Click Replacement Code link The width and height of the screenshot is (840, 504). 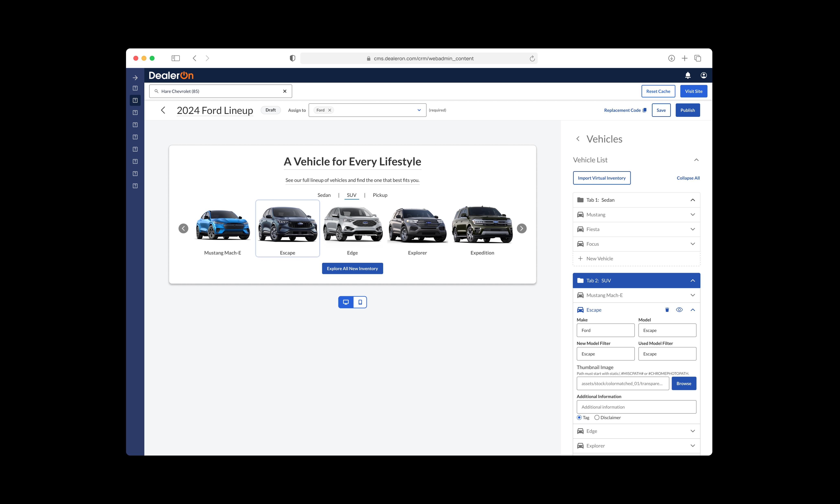click(622, 110)
